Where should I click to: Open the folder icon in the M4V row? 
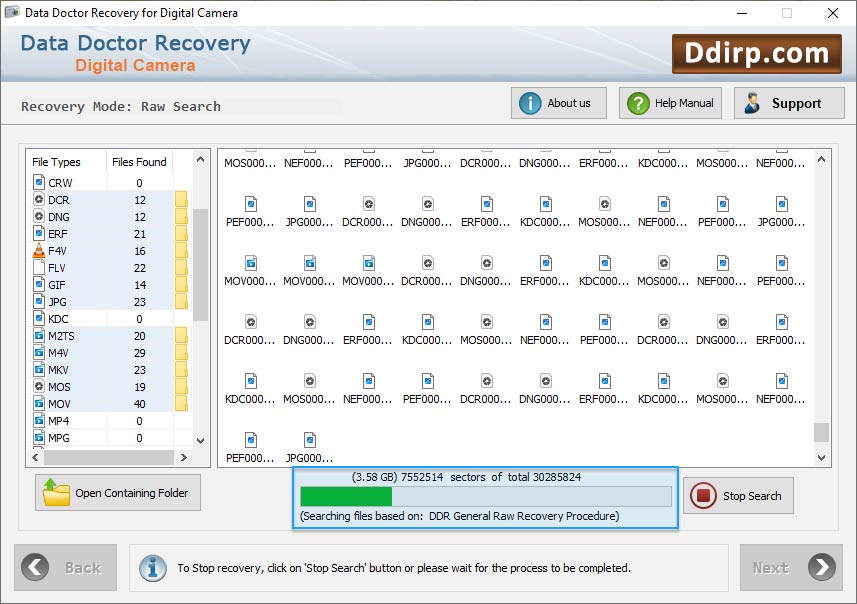[181, 353]
